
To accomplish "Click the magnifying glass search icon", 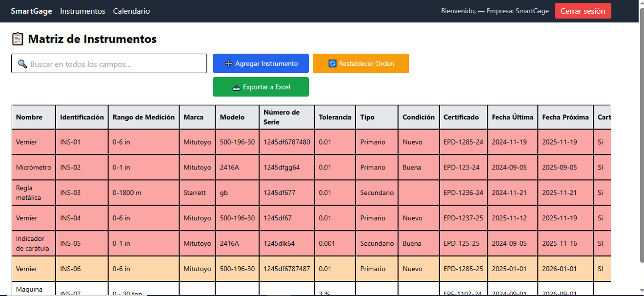I will pyautogui.click(x=22, y=64).
